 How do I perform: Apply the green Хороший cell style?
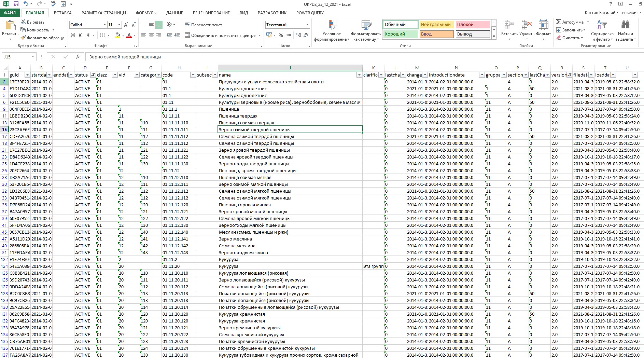[400, 34]
